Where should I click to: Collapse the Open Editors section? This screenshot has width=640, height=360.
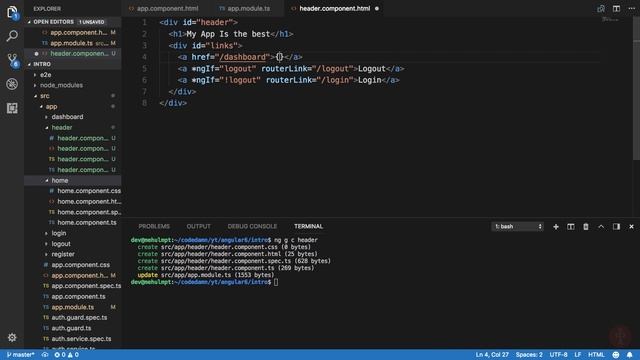click(73, 22)
